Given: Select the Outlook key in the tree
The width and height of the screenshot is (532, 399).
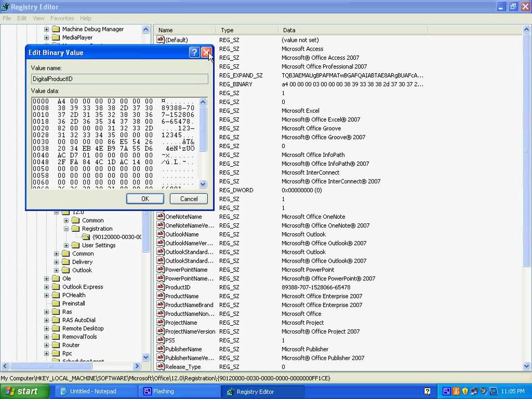Looking at the screenshot, I should pyautogui.click(x=82, y=270).
